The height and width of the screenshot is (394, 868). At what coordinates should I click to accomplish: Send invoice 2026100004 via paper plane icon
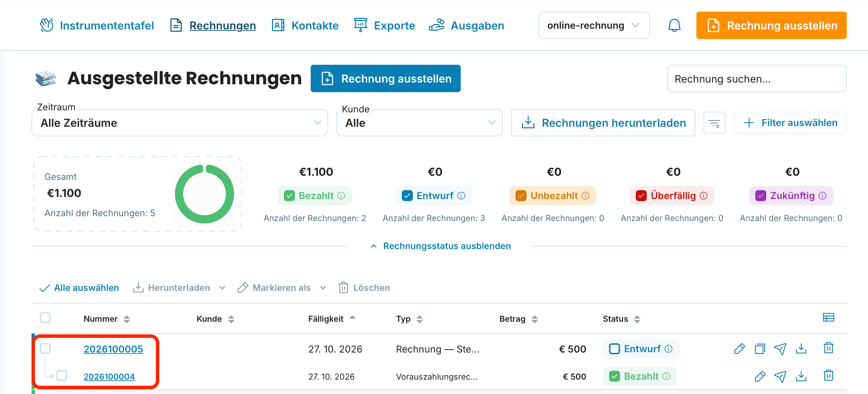tap(780, 376)
